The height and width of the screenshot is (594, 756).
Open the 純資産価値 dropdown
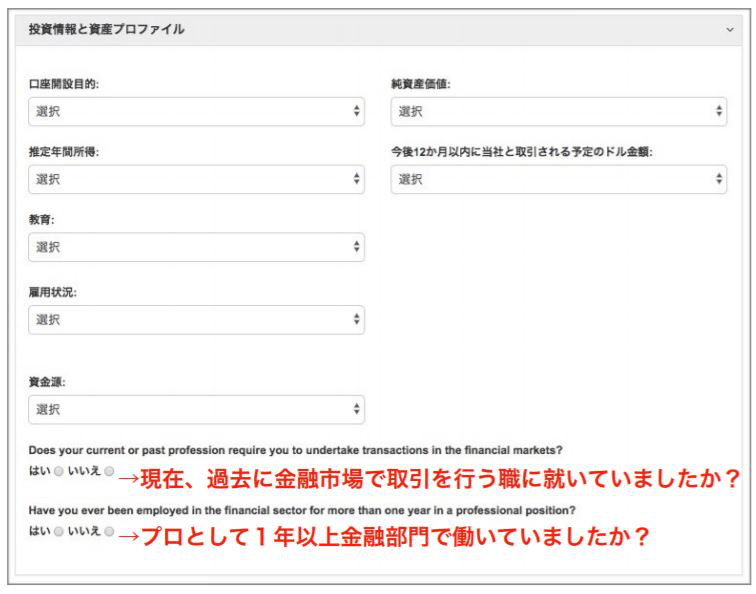pyautogui.click(x=558, y=111)
